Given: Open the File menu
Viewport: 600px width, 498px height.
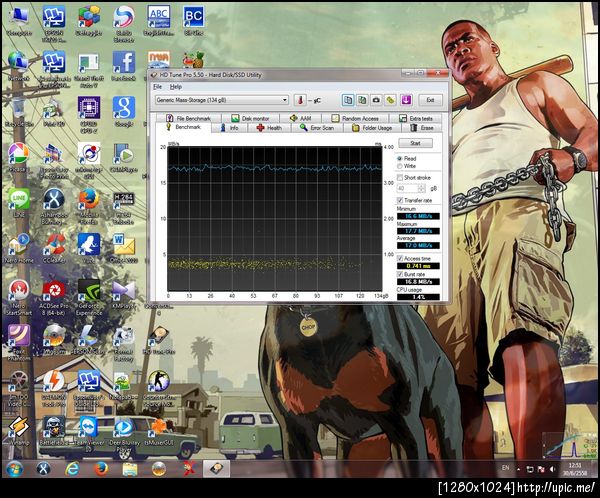Looking at the screenshot, I should coord(157,87).
